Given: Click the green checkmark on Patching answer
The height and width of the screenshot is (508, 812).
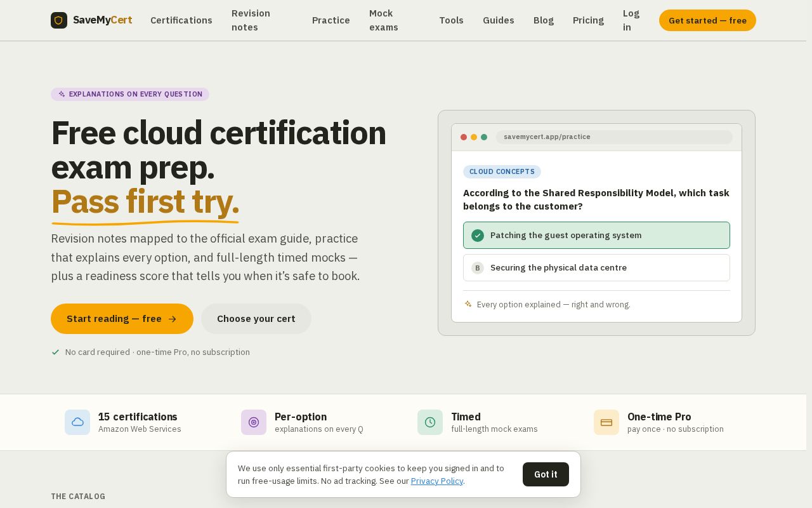Looking at the screenshot, I should [478, 236].
